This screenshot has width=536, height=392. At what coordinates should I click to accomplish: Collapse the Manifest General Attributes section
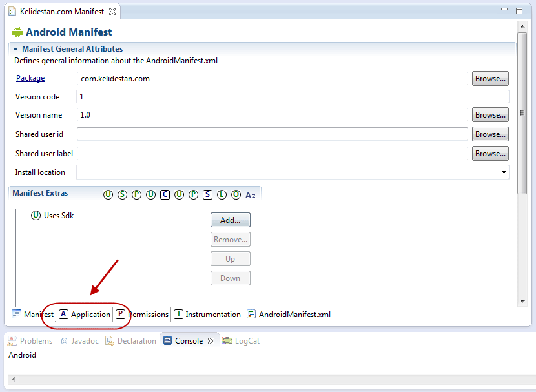(x=15, y=49)
